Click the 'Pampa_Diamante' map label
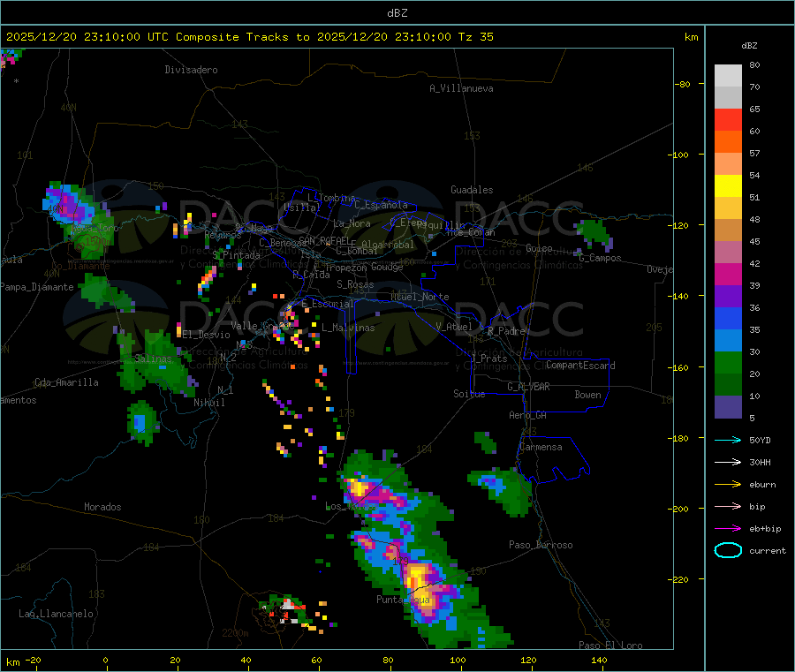 pyautogui.click(x=37, y=287)
